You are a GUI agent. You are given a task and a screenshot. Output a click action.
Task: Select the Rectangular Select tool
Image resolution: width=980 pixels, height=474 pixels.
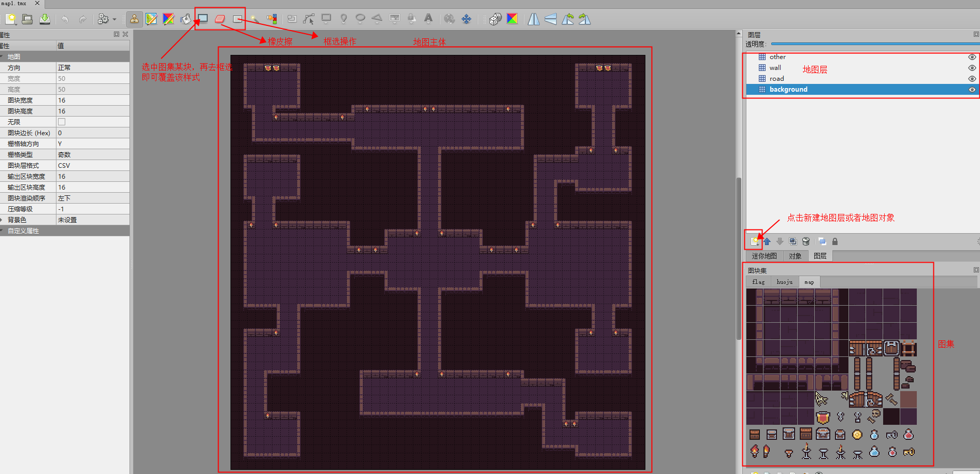[238, 20]
